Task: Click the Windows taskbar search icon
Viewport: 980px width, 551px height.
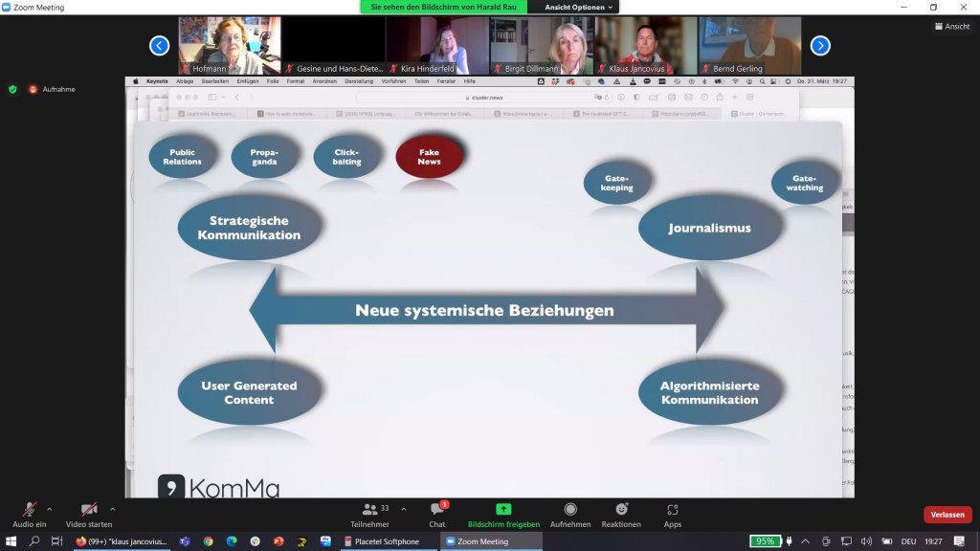Action: pos(34,541)
